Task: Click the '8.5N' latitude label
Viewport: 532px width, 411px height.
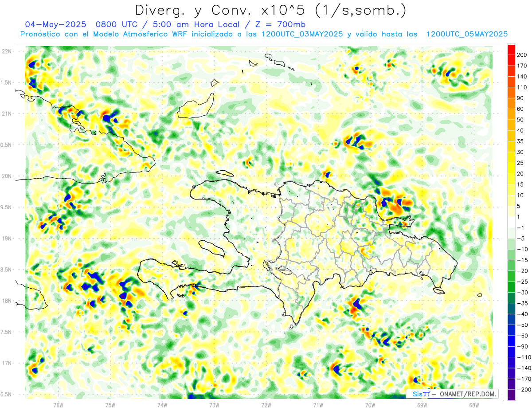Action: 7,270
